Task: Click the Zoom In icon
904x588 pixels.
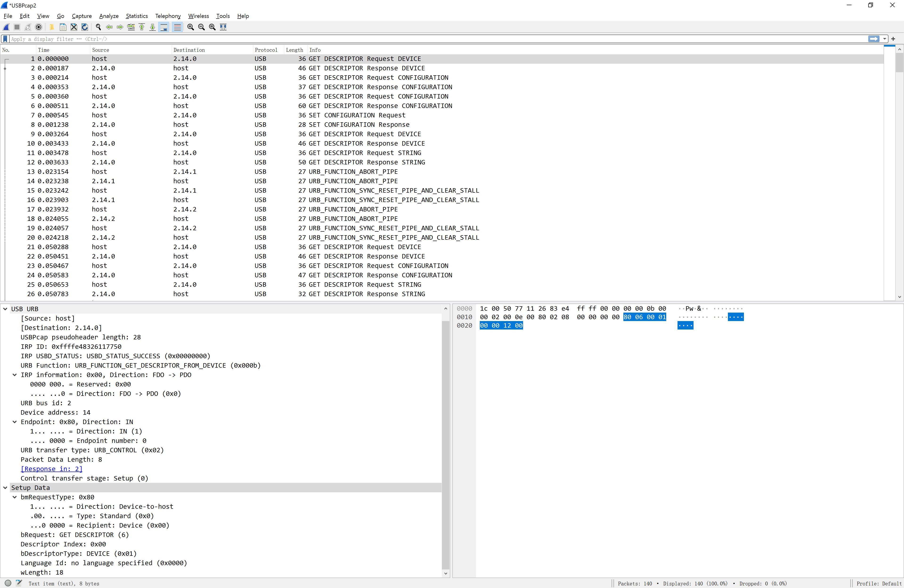Action: click(191, 27)
